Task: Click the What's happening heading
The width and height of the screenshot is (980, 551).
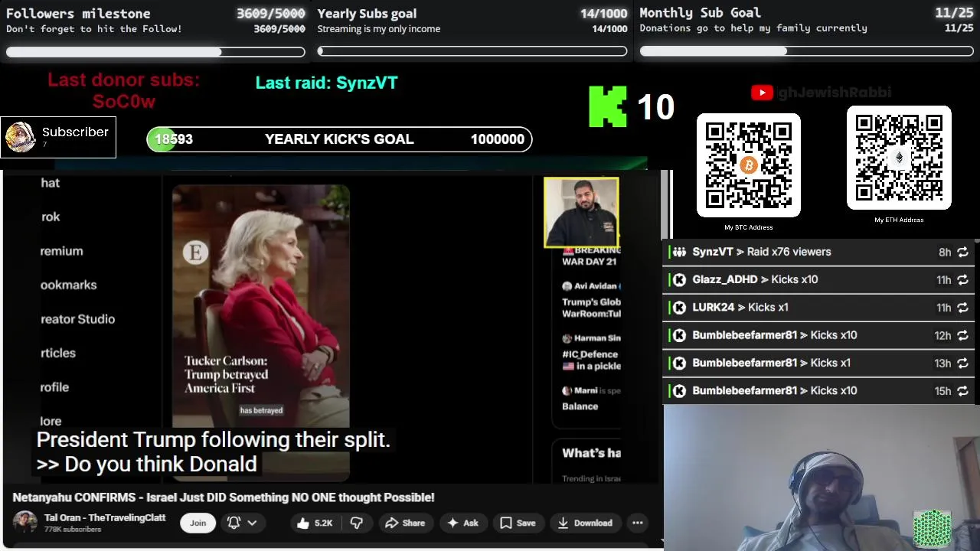Action: 591,453
